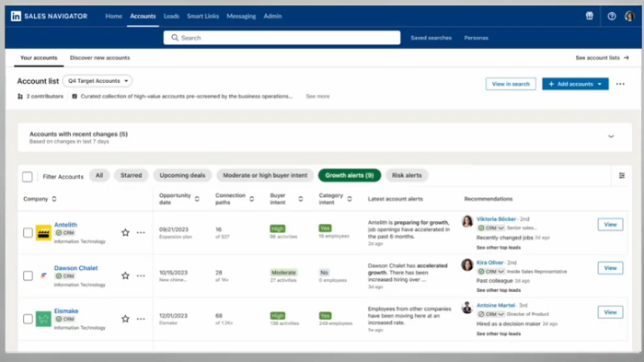Open the Add accounts dropdown arrow
This screenshot has width=644, height=362.
[x=600, y=84]
